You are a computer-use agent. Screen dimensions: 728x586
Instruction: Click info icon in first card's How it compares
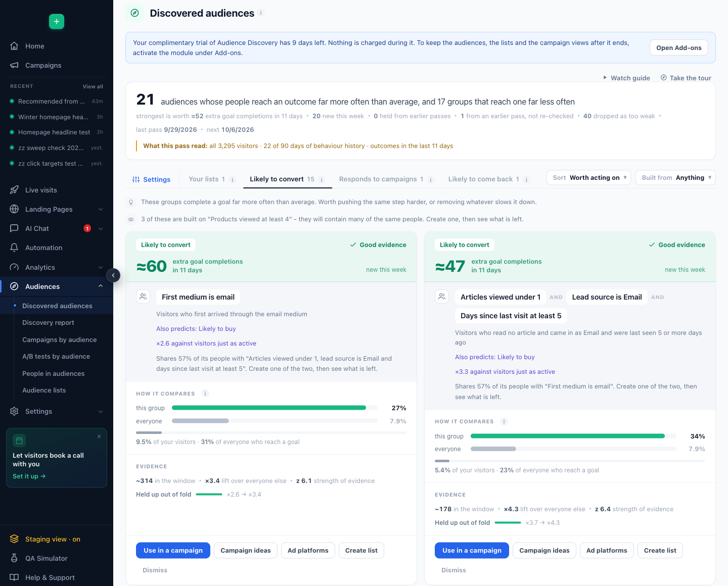point(205,394)
